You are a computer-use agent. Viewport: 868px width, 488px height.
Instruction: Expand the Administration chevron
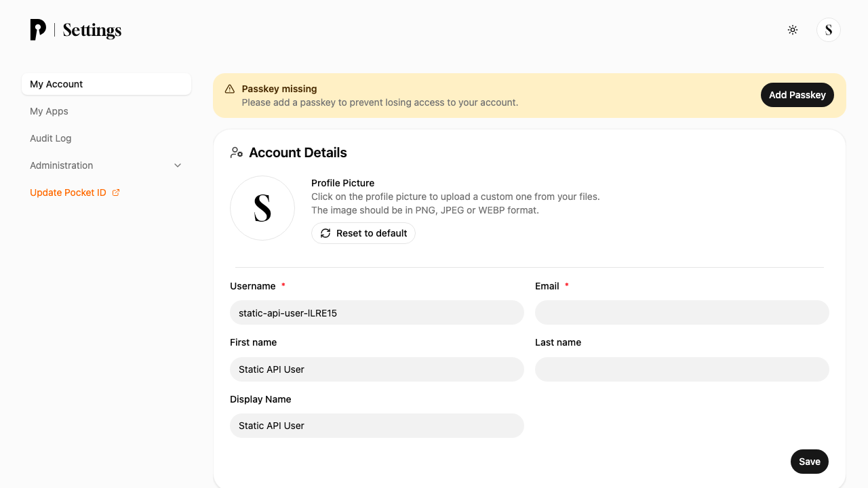178,165
